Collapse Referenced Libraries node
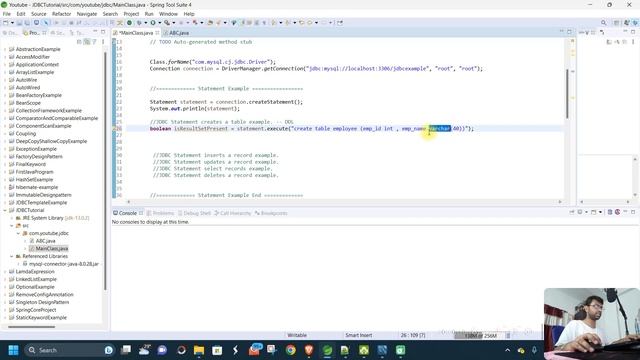640x360 pixels. [11, 256]
